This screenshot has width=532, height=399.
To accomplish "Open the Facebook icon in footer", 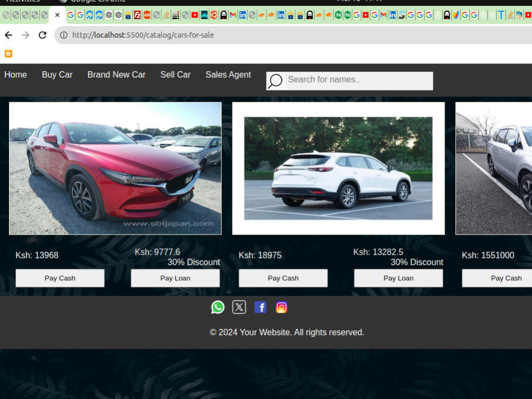I will 260,307.
